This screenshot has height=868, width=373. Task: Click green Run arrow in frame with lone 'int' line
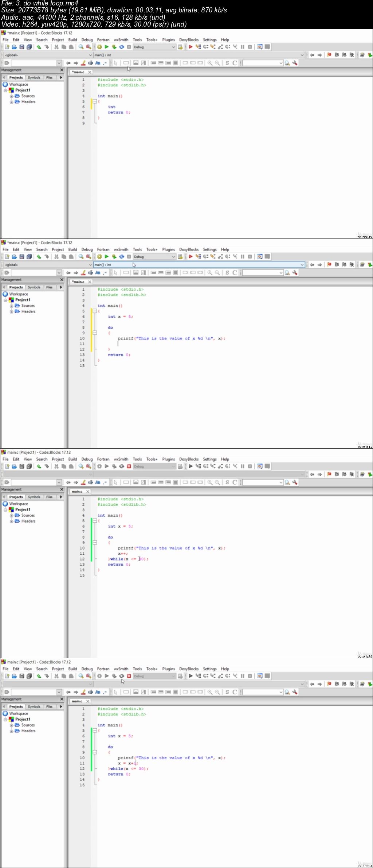107,47
